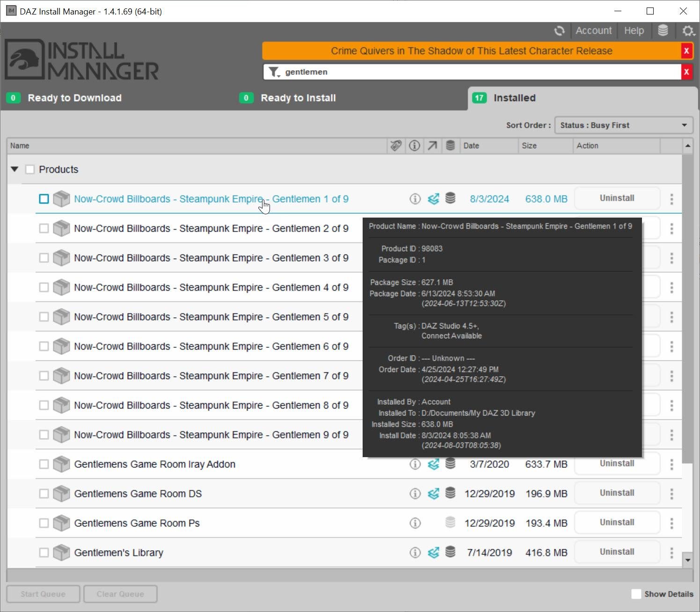Click the info column header icon
The height and width of the screenshot is (612, 700).
pyautogui.click(x=415, y=146)
